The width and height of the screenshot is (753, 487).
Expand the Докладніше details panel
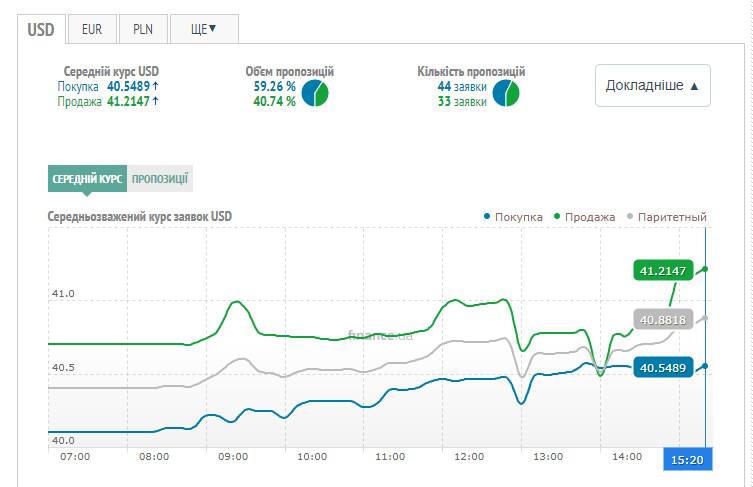click(x=652, y=86)
